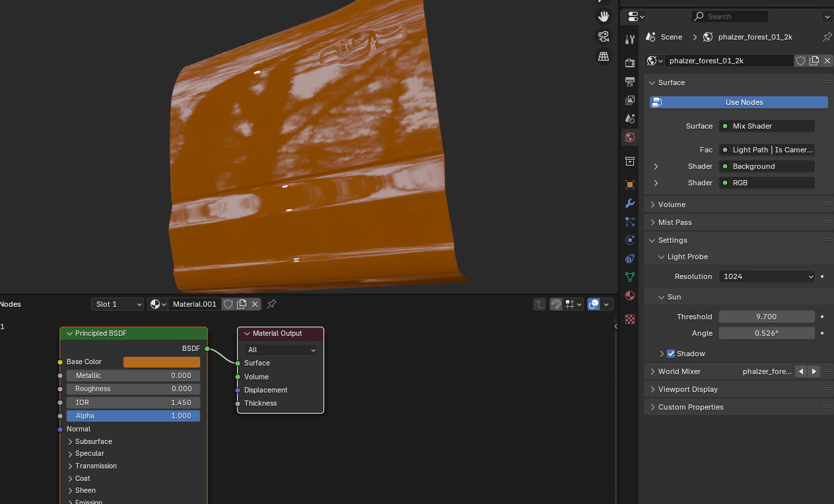Open Material Output target All dropdown
This screenshot has height=504, width=834.
coord(281,350)
